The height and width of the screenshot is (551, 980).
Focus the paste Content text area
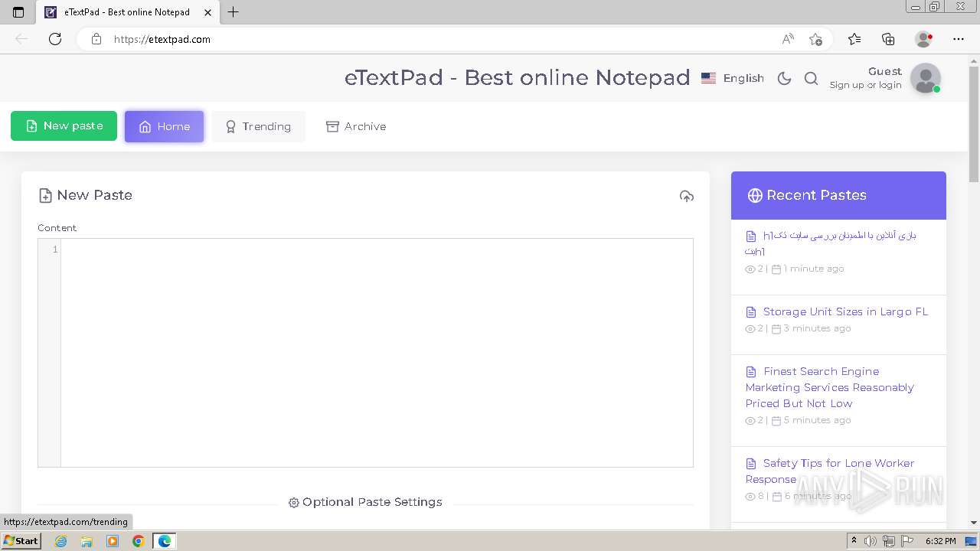377,353
